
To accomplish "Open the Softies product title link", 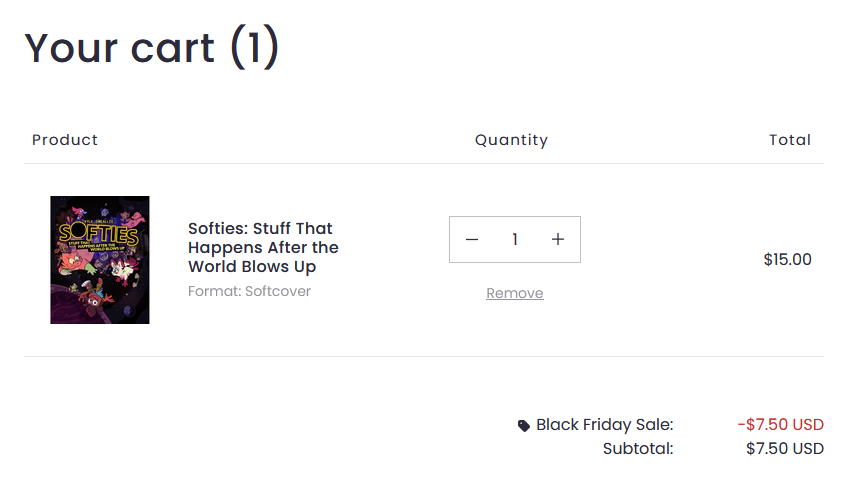I will point(263,247).
